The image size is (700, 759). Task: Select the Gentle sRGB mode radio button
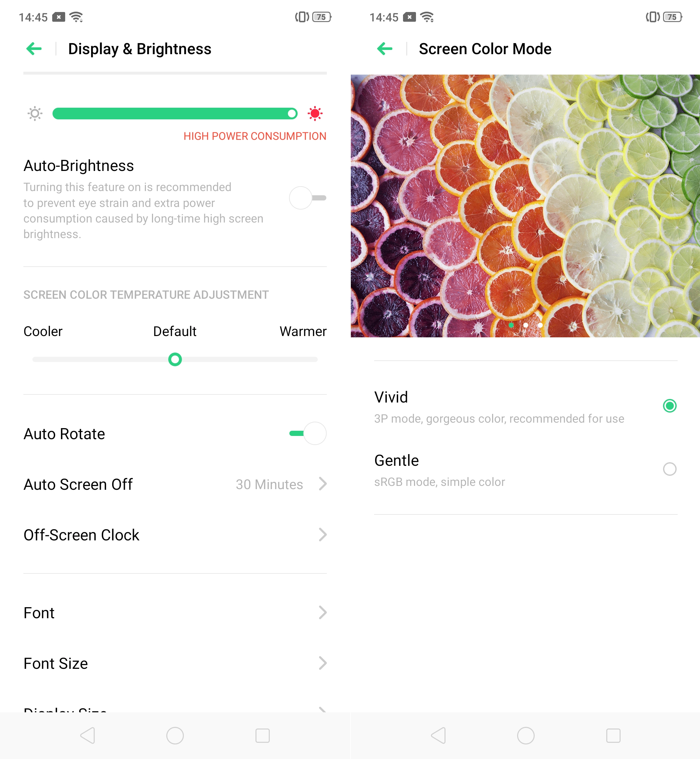tap(669, 469)
